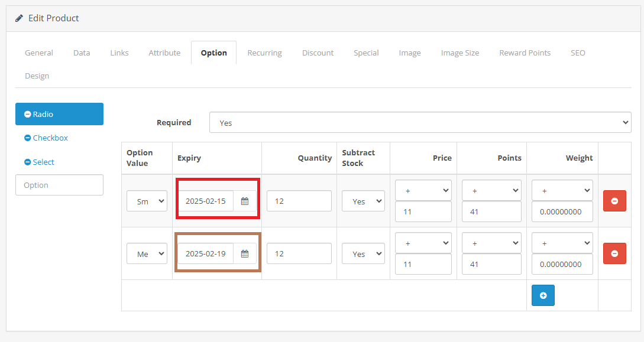644x342 pixels.
Task: Open first row Subtract Stock dropdown
Action: (x=363, y=201)
